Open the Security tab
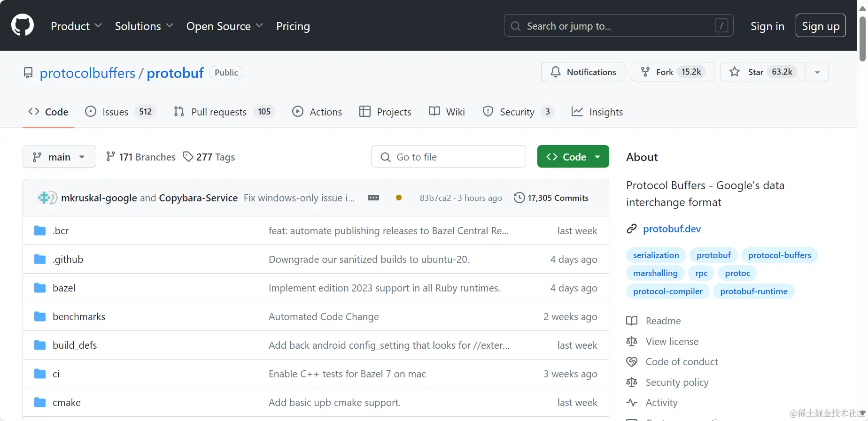This screenshot has height=421, width=868. point(519,112)
